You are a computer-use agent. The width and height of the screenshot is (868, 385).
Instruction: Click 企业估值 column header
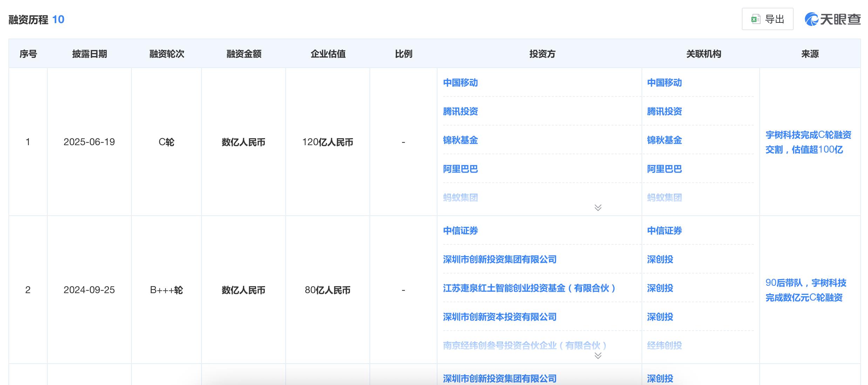[328, 54]
